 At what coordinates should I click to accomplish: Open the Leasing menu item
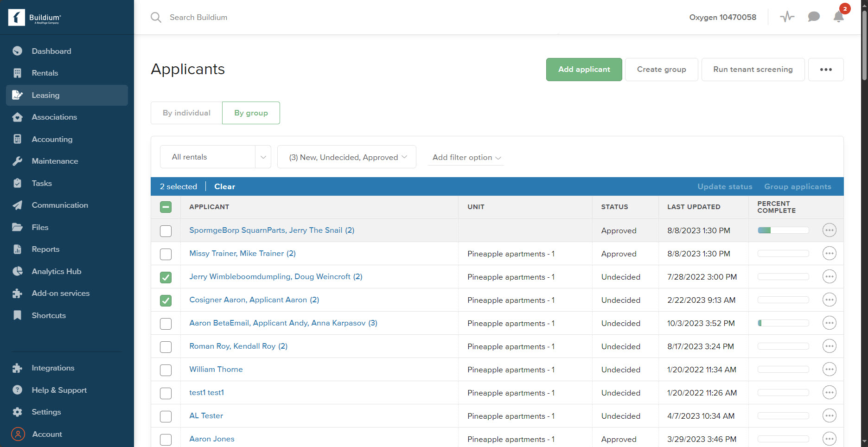(x=67, y=95)
